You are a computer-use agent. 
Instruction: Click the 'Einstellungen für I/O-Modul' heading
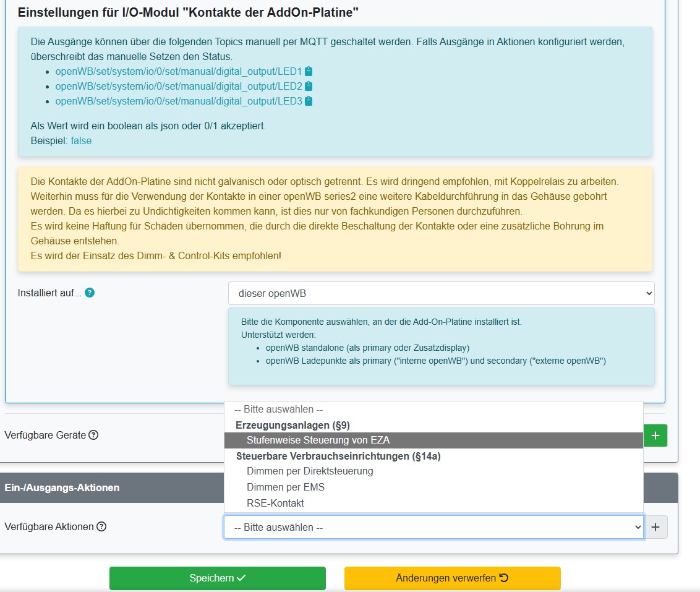(x=188, y=12)
